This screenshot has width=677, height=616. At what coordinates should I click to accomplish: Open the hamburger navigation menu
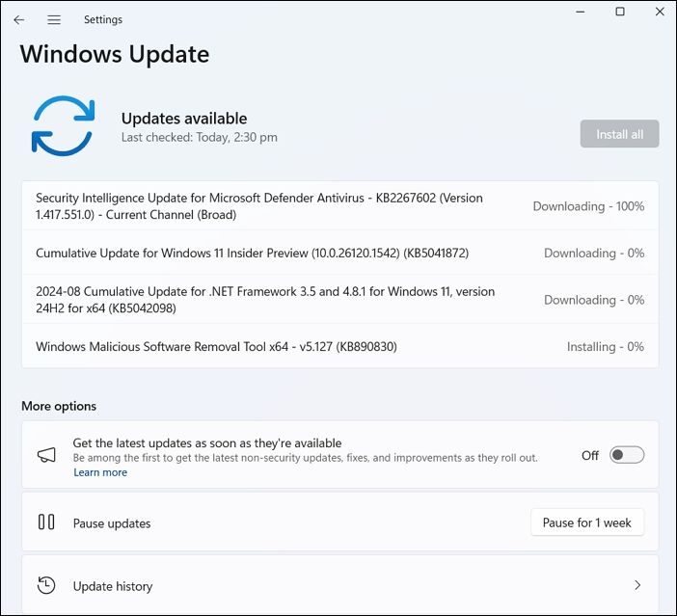click(x=54, y=19)
